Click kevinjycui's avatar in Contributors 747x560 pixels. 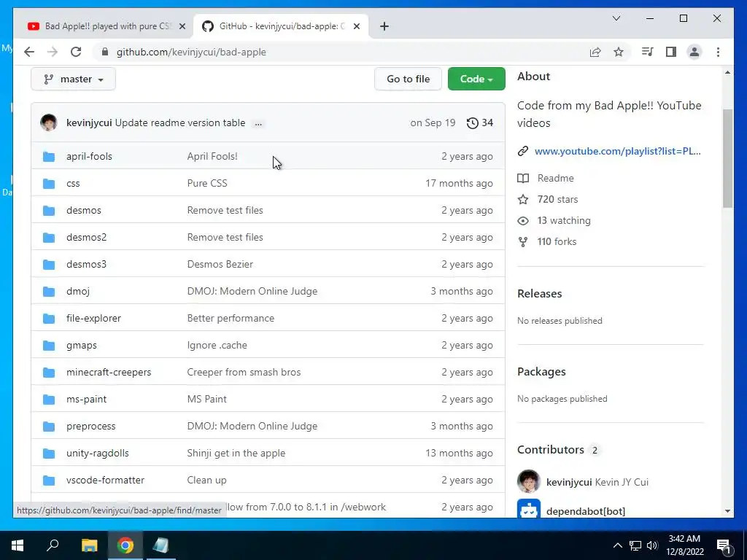pos(529,481)
